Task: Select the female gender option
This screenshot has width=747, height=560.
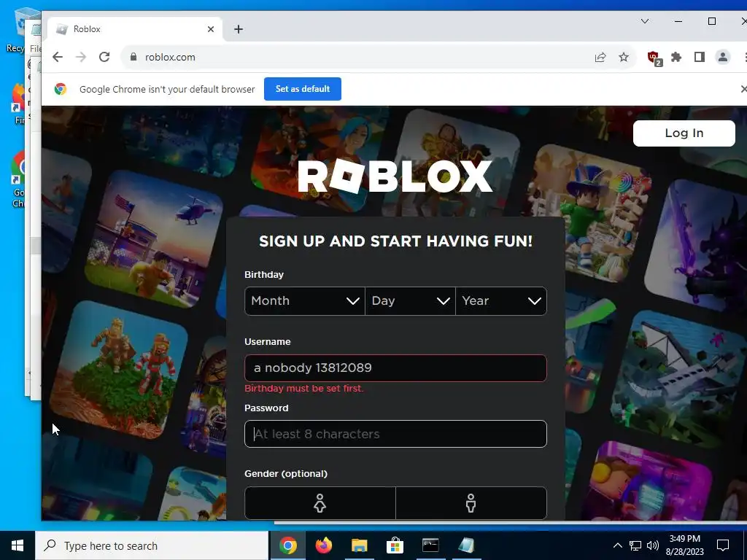Action: point(320,503)
